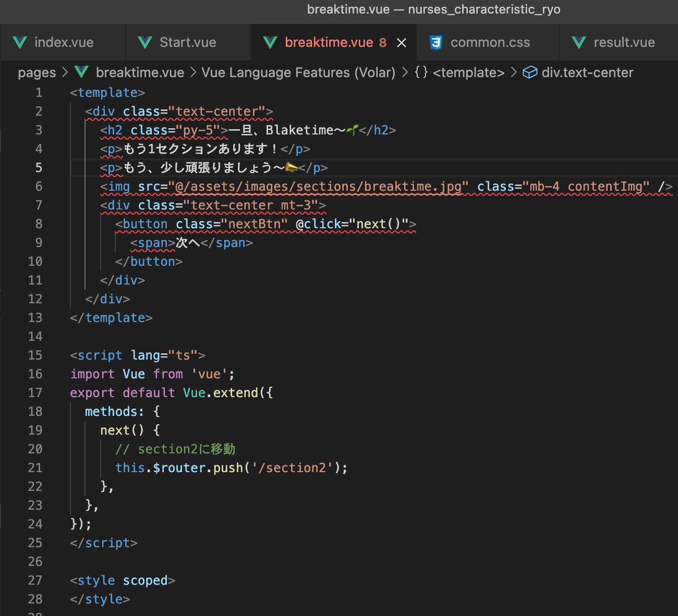Click Vue icon on Start.vue tab
Image resolution: width=678 pixels, height=616 pixels.
[x=145, y=42]
